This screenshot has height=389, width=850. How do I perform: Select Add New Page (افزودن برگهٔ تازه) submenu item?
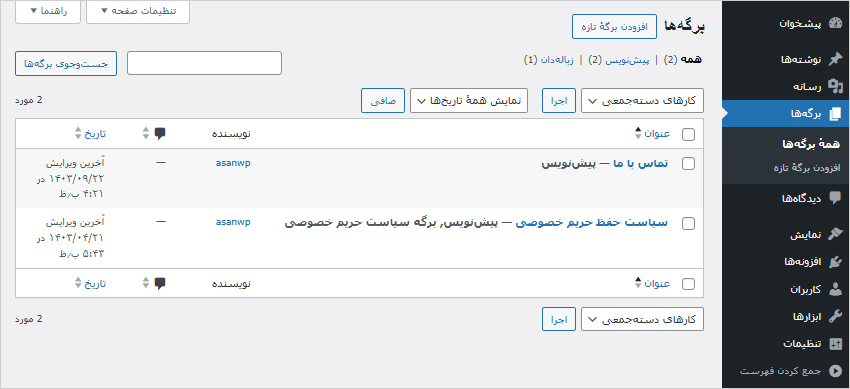(807, 168)
